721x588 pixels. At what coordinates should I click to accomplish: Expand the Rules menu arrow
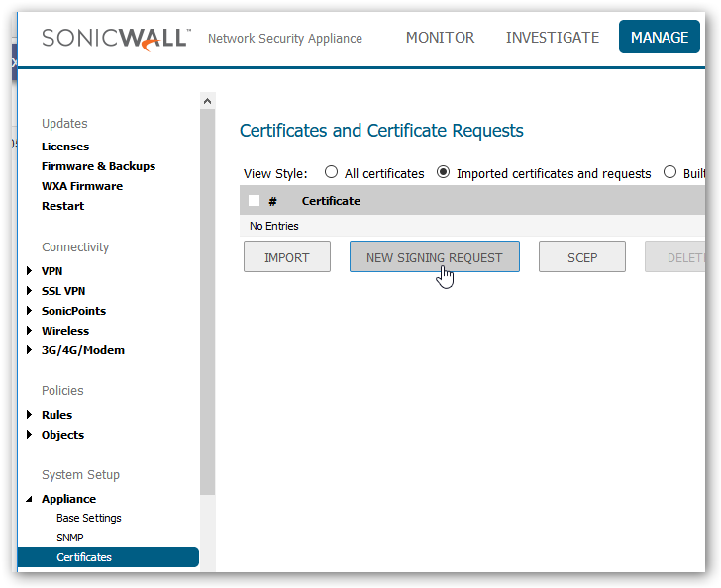point(29,414)
